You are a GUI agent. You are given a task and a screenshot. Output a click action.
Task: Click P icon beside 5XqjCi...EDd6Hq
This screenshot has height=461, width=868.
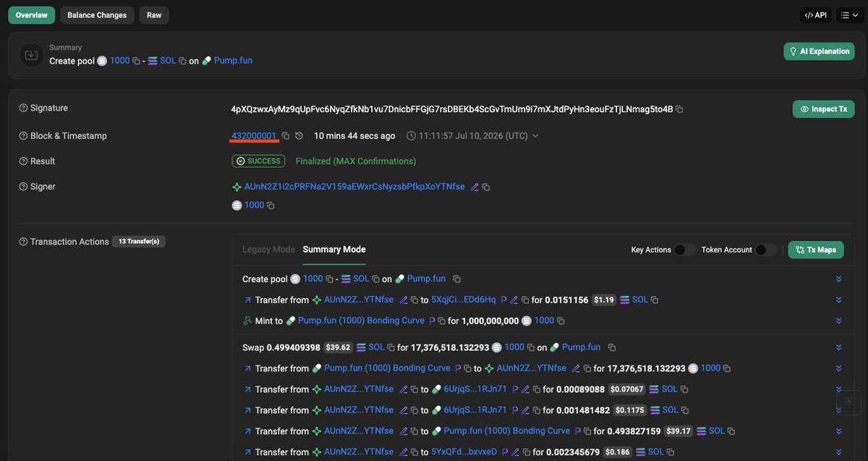(x=503, y=300)
